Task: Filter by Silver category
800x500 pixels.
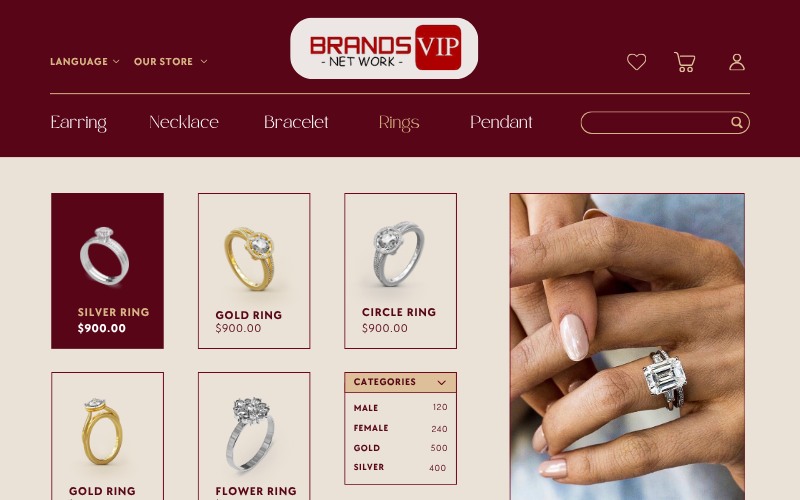Action: click(400, 467)
